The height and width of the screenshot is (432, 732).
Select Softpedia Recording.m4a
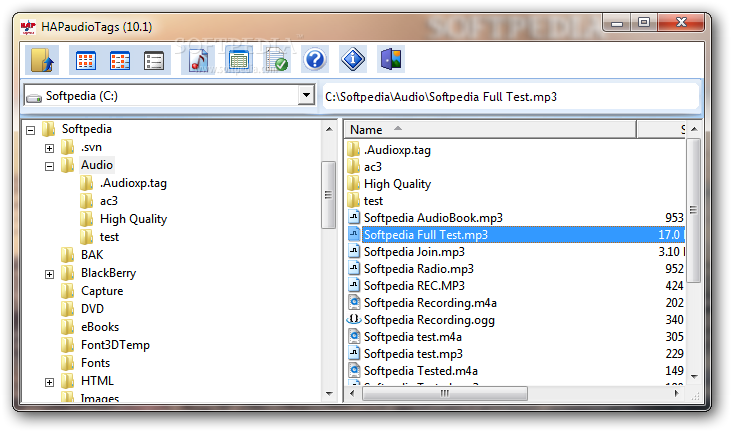point(430,303)
